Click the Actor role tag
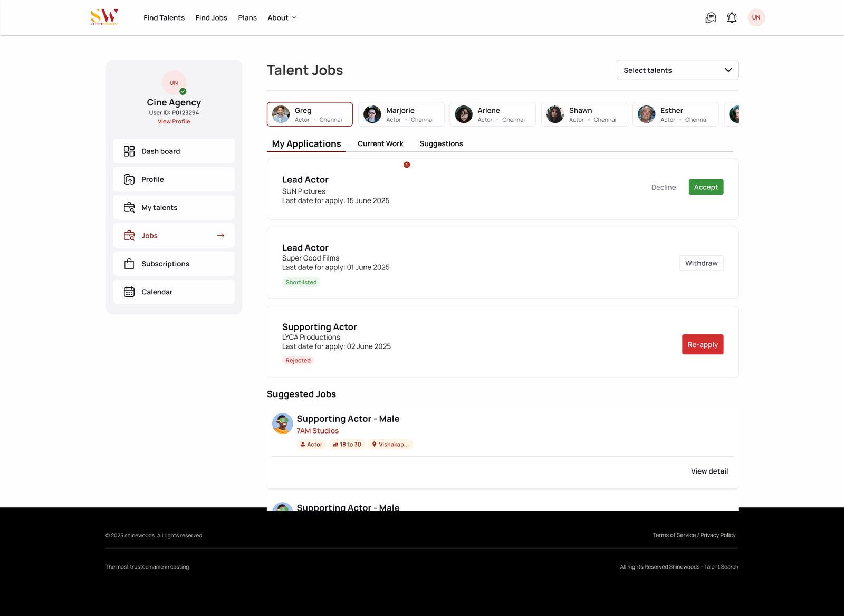 click(311, 445)
